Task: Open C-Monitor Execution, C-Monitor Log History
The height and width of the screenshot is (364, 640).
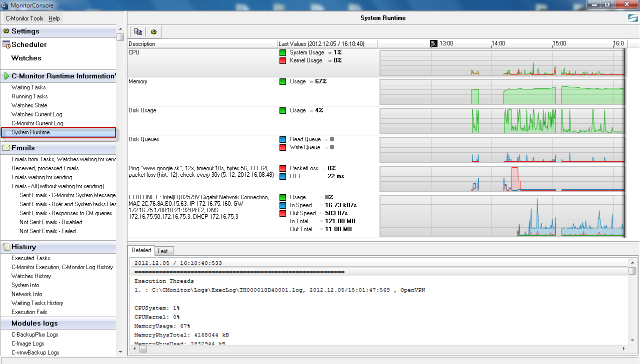Action: pos(62,267)
